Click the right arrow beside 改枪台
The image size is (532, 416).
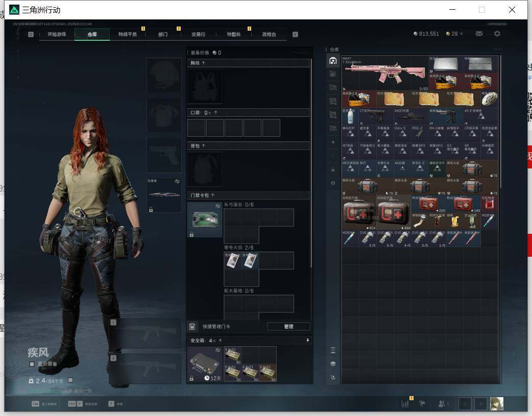[x=295, y=34]
